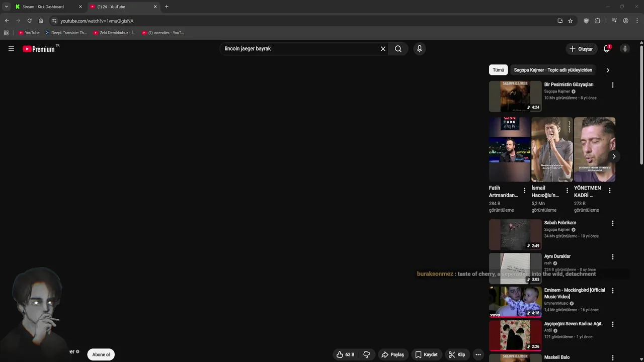Open options for Eminem Mockingbird video
This screenshot has width=644, height=362.
click(x=613, y=291)
